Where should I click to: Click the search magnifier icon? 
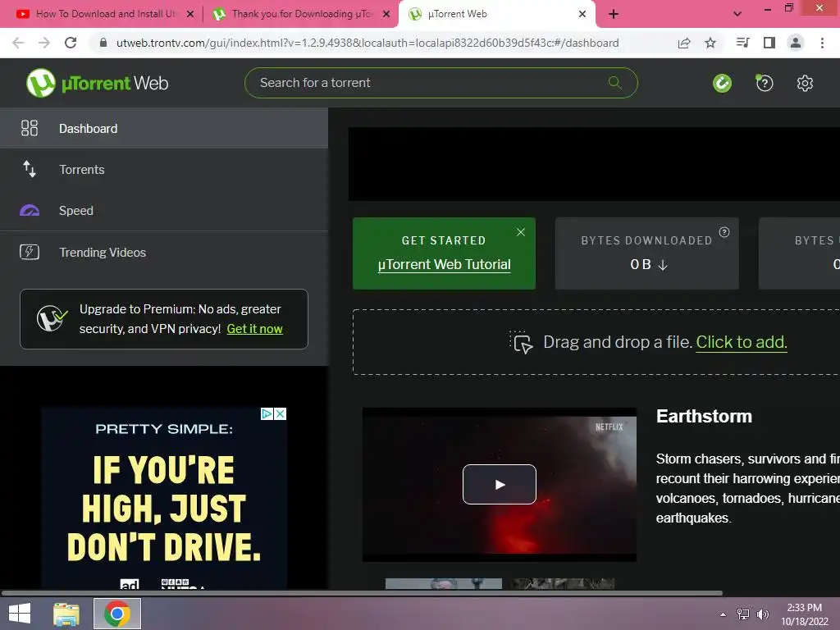[615, 83]
